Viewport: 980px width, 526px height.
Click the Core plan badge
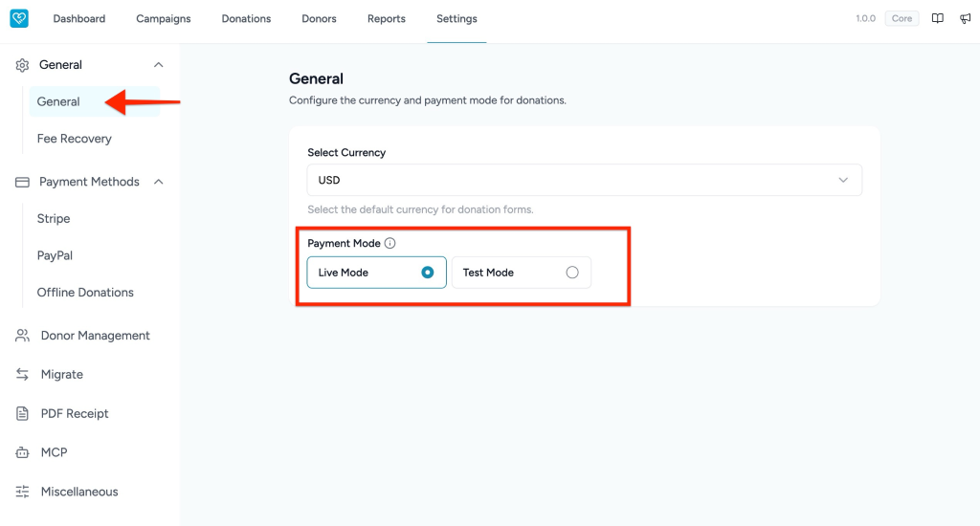coord(902,18)
